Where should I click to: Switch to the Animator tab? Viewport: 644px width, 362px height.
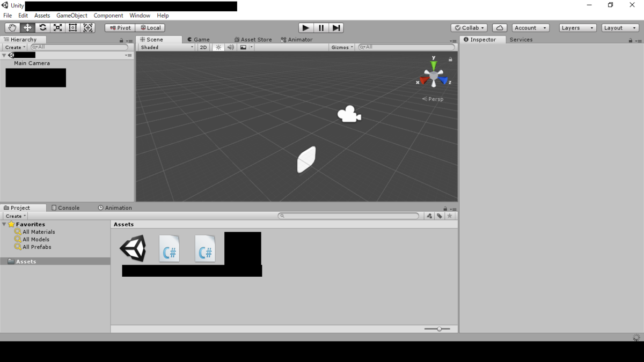[x=297, y=40]
